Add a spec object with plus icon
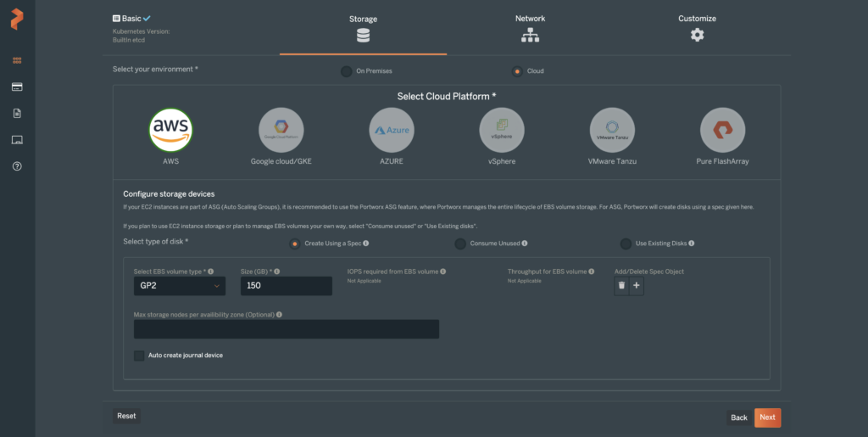868x437 pixels. tap(637, 286)
